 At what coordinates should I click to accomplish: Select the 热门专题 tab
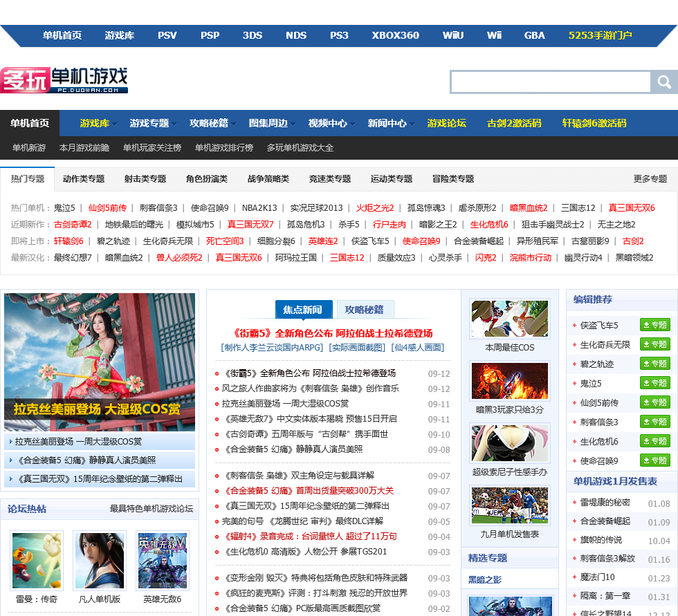28,179
